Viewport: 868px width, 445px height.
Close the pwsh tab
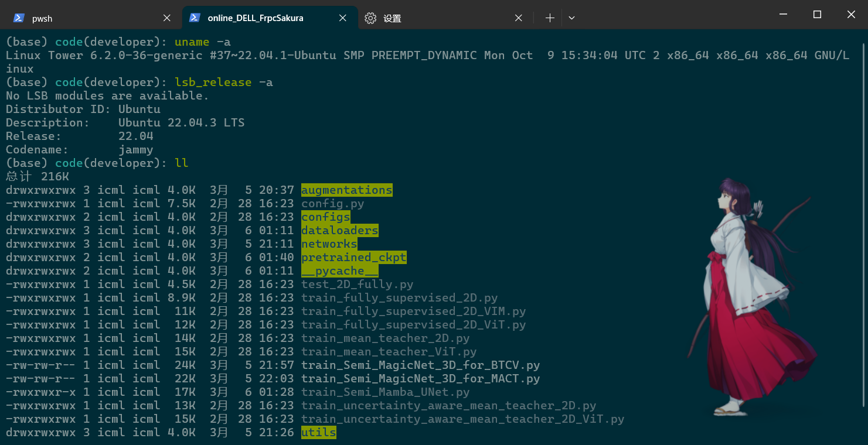coord(166,18)
